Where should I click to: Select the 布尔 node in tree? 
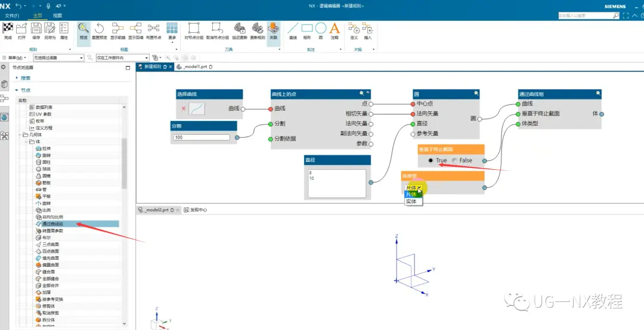click(47, 238)
